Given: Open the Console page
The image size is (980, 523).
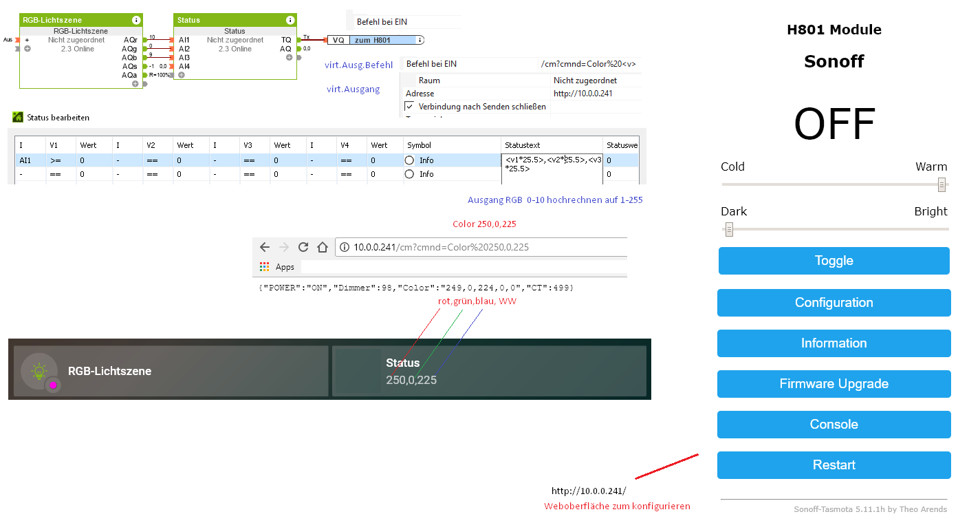Looking at the screenshot, I should [x=834, y=425].
